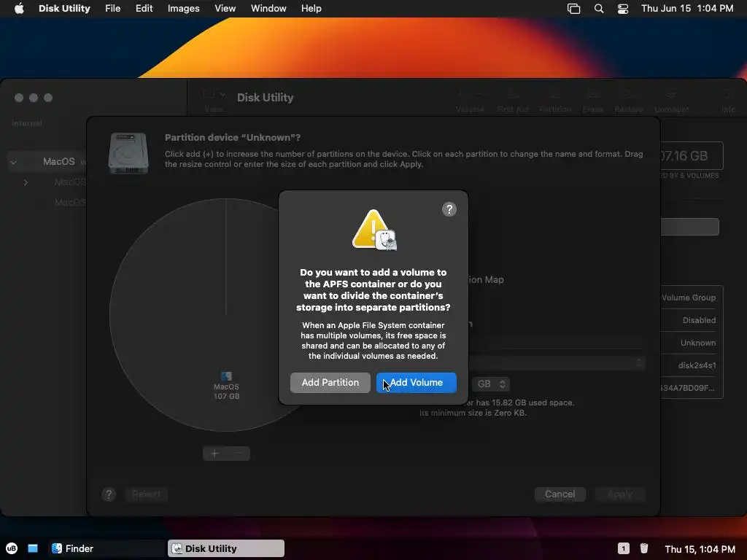Open Spotlight search in menu bar
Image resolution: width=747 pixels, height=560 pixels.
click(x=599, y=9)
